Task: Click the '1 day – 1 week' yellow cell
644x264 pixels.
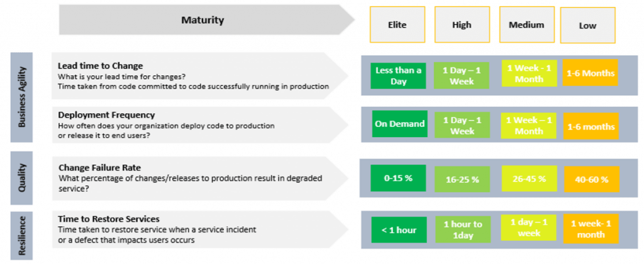Action: pyautogui.click(x=528, y=228)
